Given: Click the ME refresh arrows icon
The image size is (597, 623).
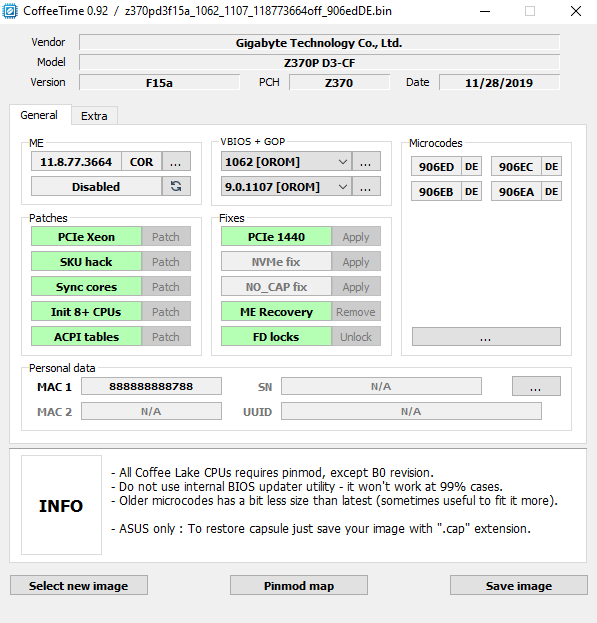Looking at the screenshot, I should tap(176, 186).
